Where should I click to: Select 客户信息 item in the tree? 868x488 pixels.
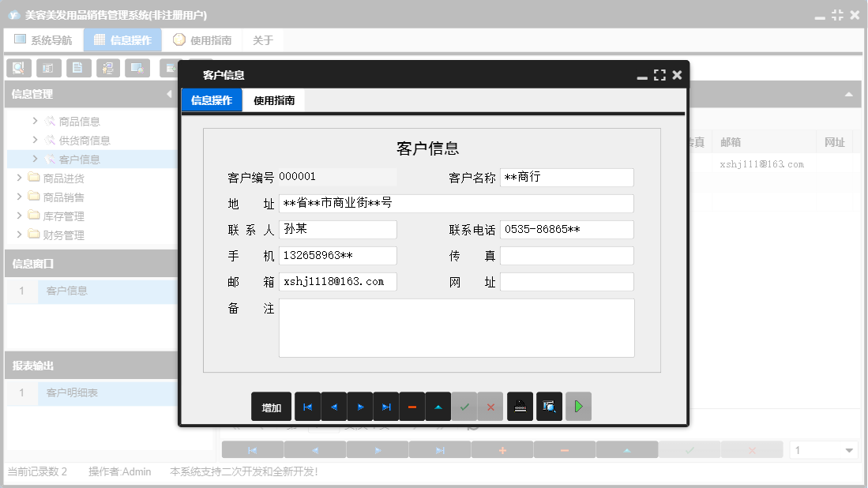coord(79,159)
